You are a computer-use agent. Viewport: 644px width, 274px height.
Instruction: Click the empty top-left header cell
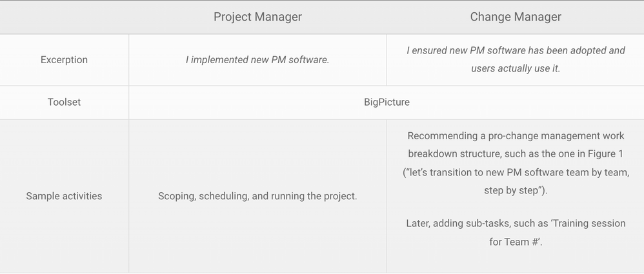click(x=64, y=17)
